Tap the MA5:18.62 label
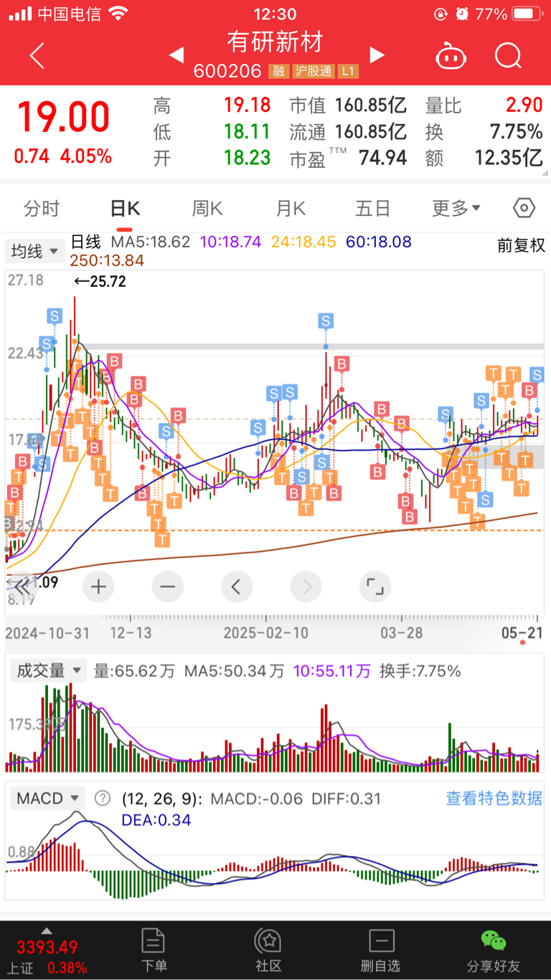551x980 pixels. pos(150,242)
